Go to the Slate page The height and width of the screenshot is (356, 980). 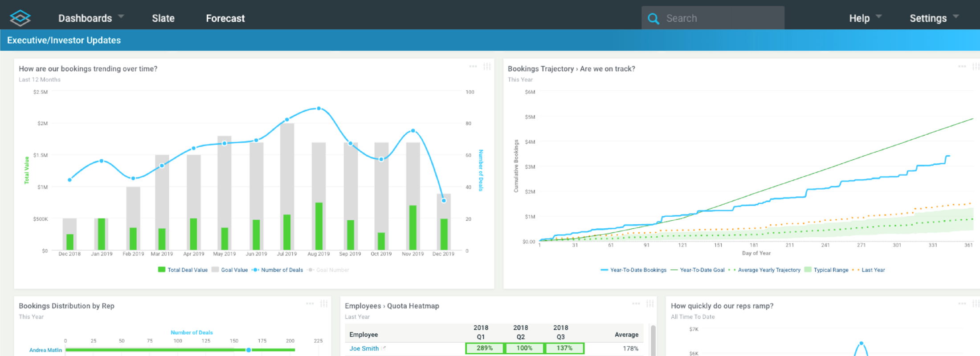point(163,18)
